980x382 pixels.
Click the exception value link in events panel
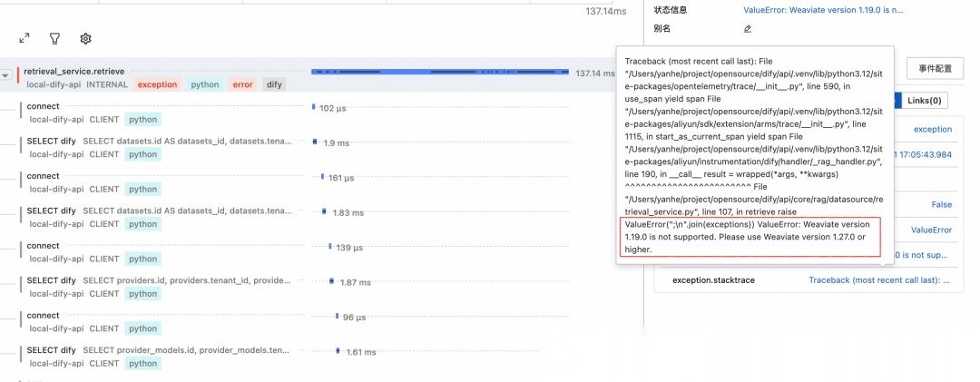tap(933, 130)
